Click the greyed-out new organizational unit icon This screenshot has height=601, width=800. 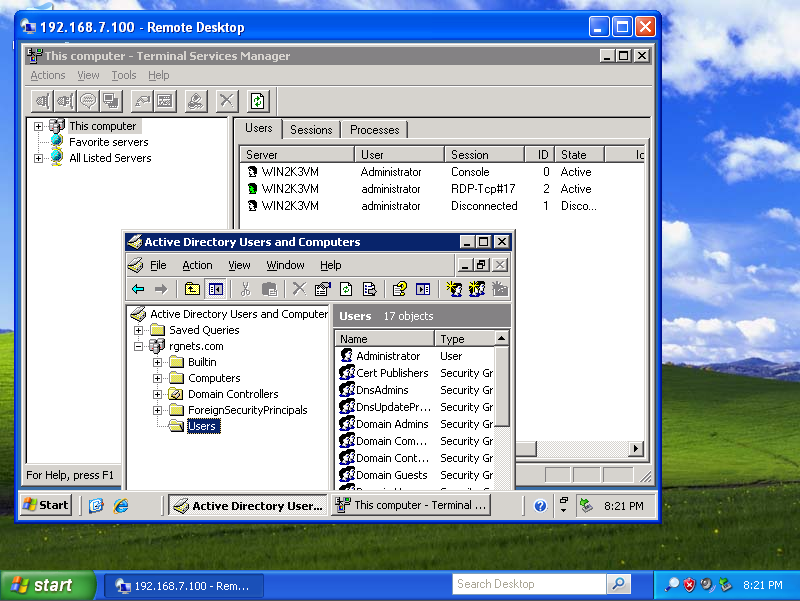click(500, 289)
